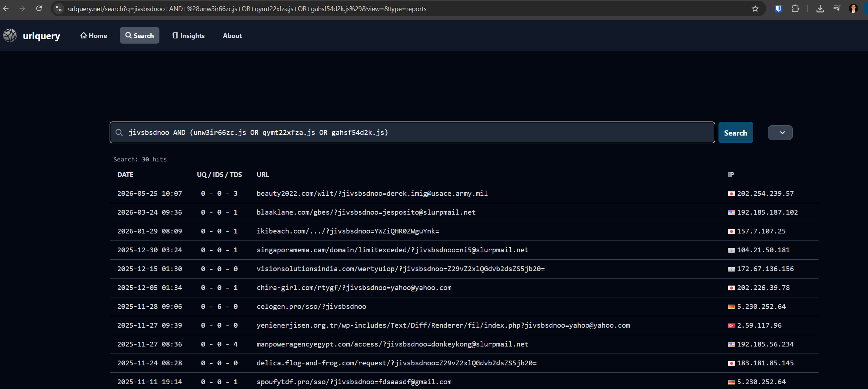
Task: Open the media control playlist icon
Action: (x=837, y=8)
